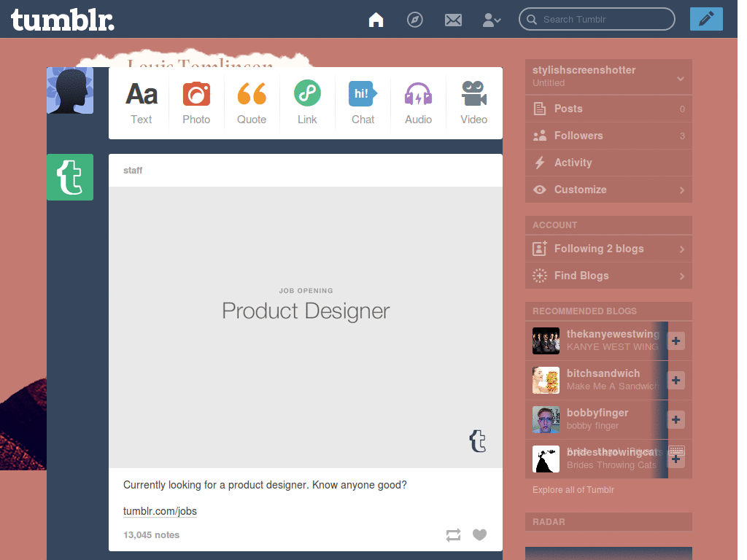Open the Explore compass icon
The height and width of the screenshot is (560, 747).
pos(414,20)
